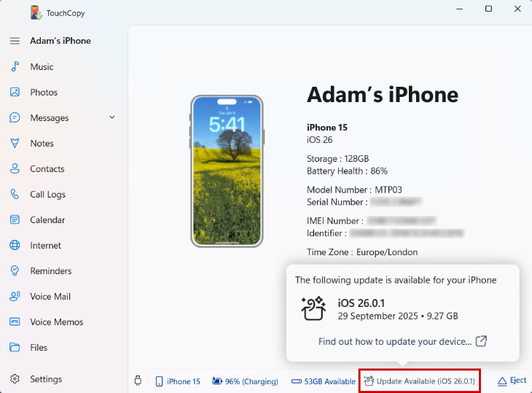
Task: Click the Messages speech bubble icon
Action: pyautogui.click(x=15, y=117)
